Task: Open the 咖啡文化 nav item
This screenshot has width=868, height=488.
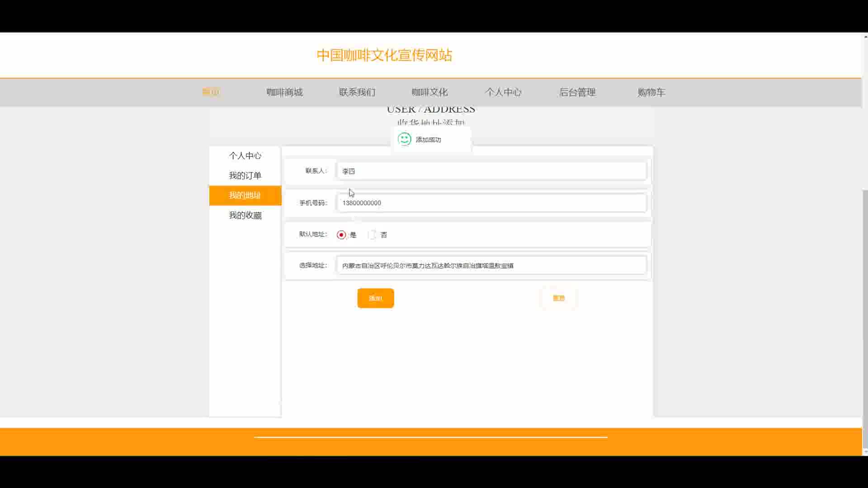Action: click(429, 92)
